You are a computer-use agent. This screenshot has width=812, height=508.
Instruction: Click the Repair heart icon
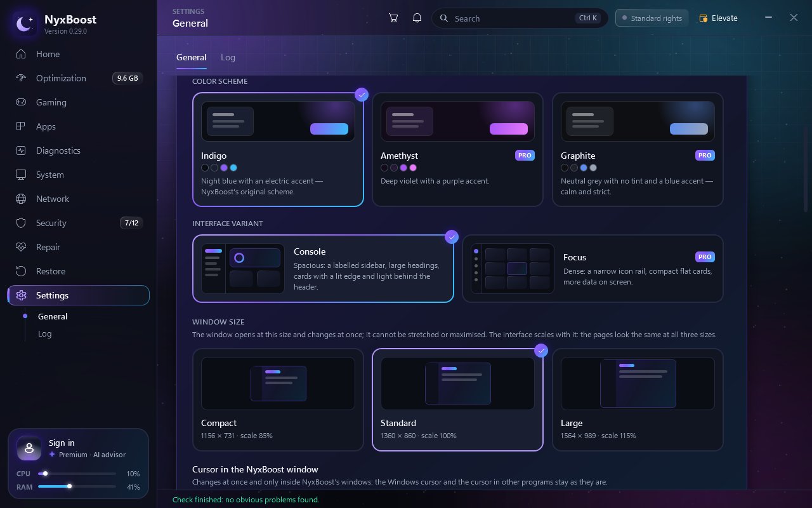22,247
